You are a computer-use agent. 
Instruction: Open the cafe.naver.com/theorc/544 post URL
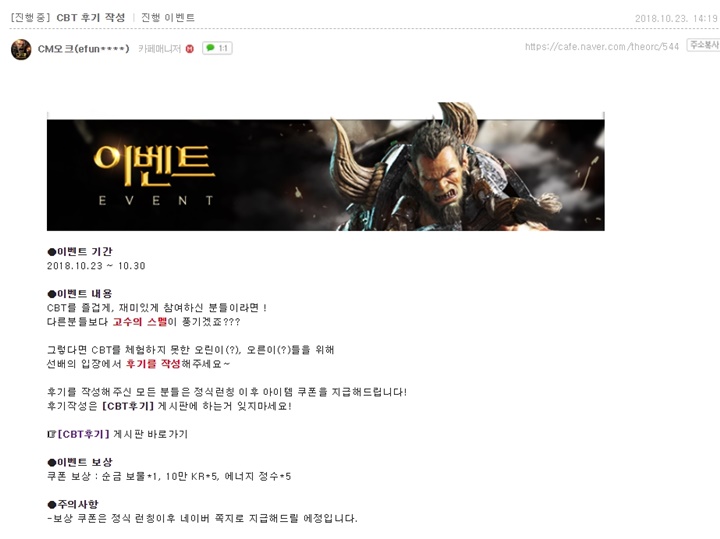pos(602,46)
